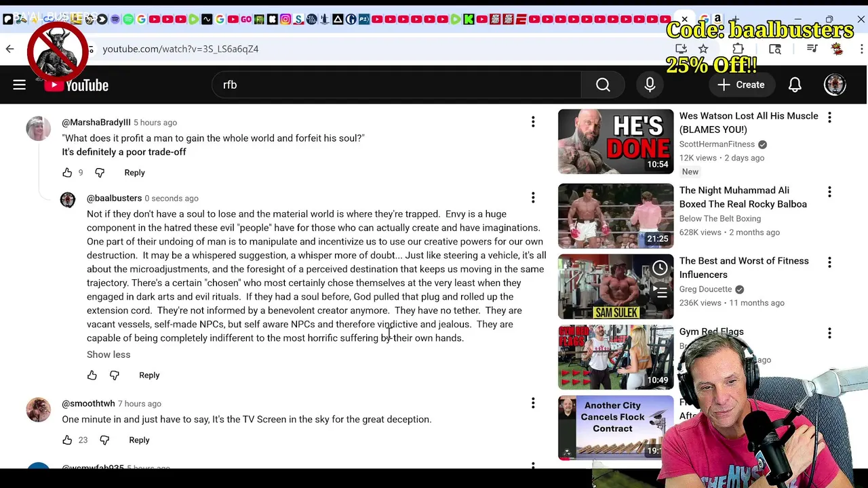This screenshot has height=488, width=868.
Task: Like the @smoothtwh comment
Action: click(x=67, y=441)
